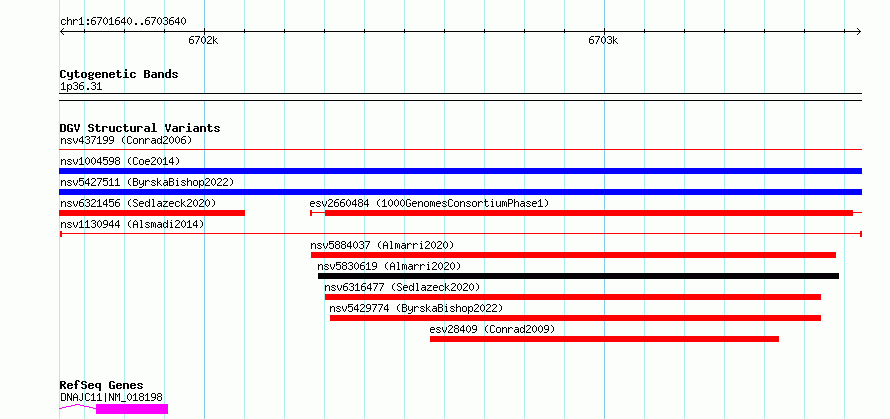Viewport: 890px width, 419px height.
Task: Select the RefSeq Genes track title
Action: tap(101, 386)
